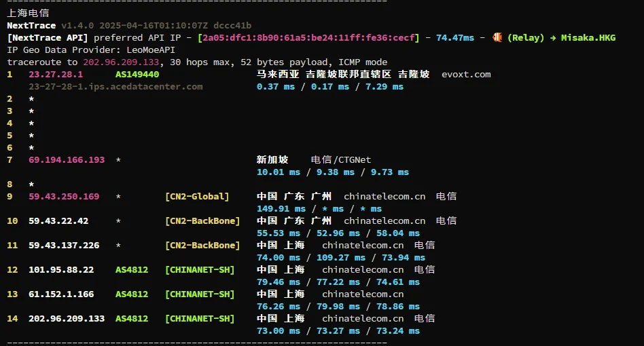Select hop 1 IP 23.27.28.1
This screenshot has width=644, height=346.
pyautogui.click(x=56, y=75)
